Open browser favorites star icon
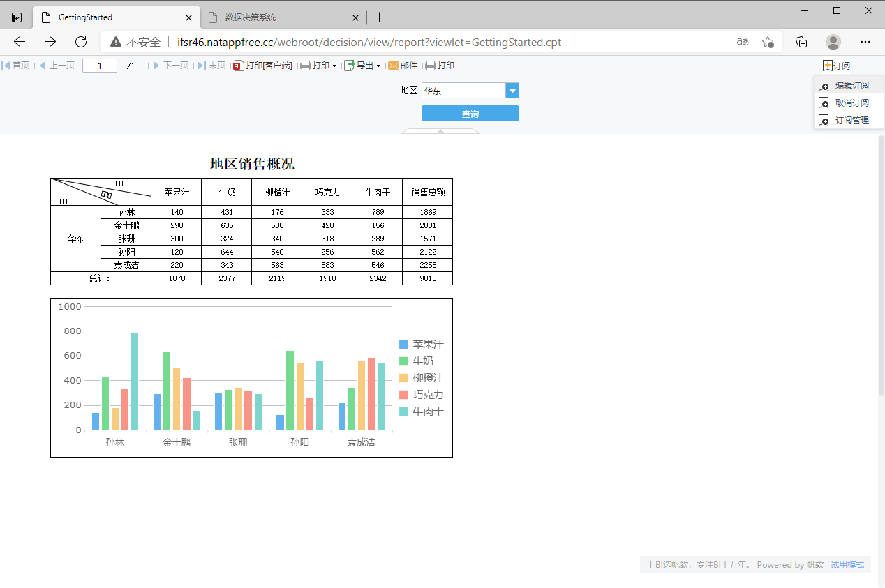Screen dimensions: 885x588 (768, 42)
